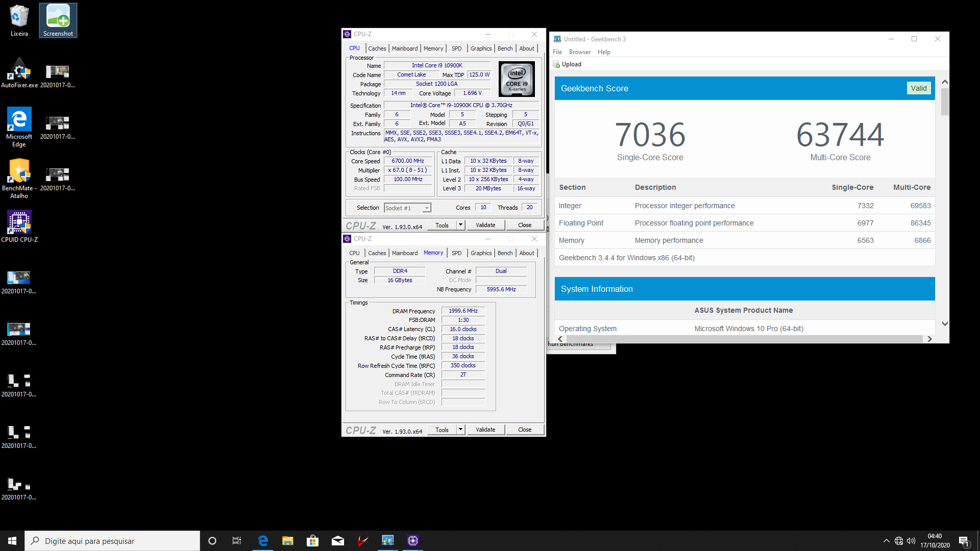Click the Geekbench 3 title bar app icon
The height and width of the screenshot is (551, 980).
pyautogui.click(x=557, y=39)
